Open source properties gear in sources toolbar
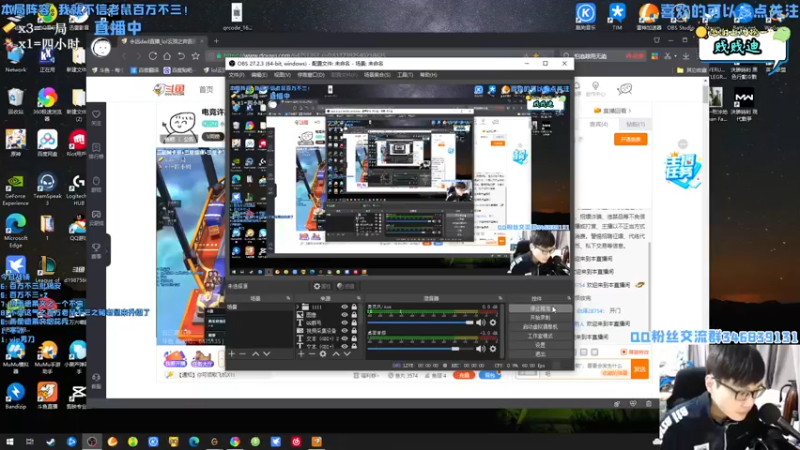Screen dimensions: 800x450 click(x=323, y=354)
